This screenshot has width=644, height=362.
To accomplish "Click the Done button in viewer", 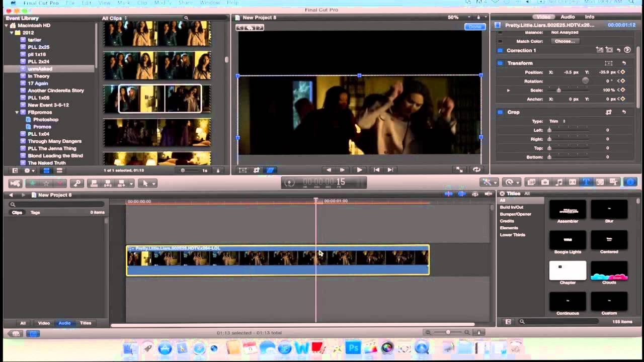I will pos(474,27).
